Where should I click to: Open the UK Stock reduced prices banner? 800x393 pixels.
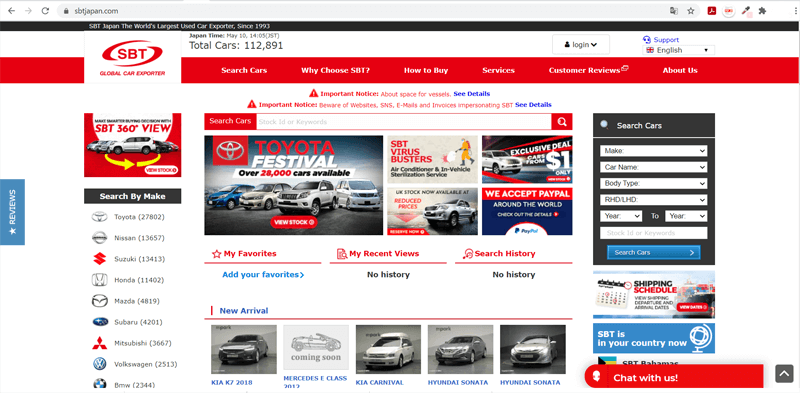tap(433, 211)
